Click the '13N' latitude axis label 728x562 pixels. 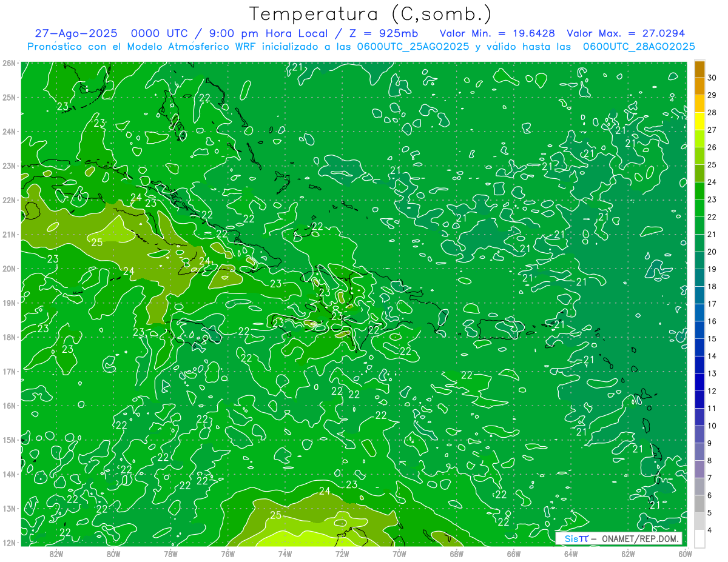[x=9, y=508]
